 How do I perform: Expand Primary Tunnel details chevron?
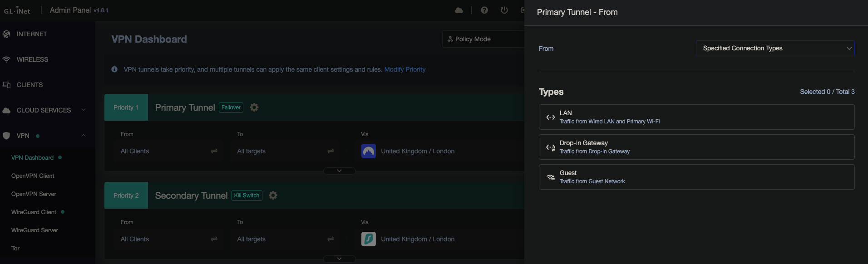pyautogui.click(x=339, y=171)
